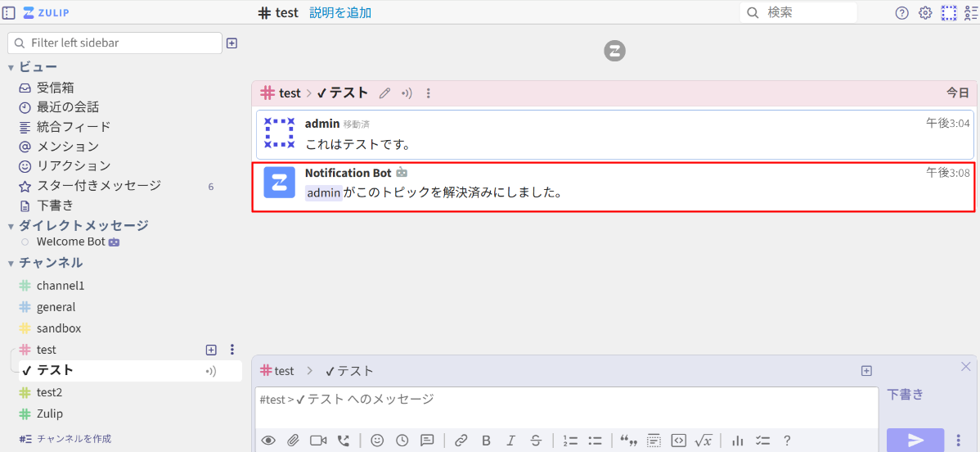The height and width of the screenshot is (452, 980).
Task: Open the personal avatar menu
Action: click(949, 13)
